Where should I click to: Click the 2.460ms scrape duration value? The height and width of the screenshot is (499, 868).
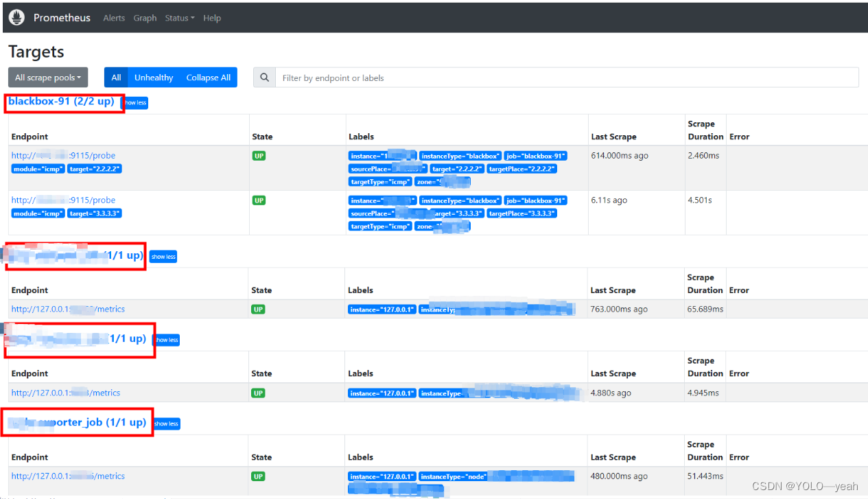point(703,156)
